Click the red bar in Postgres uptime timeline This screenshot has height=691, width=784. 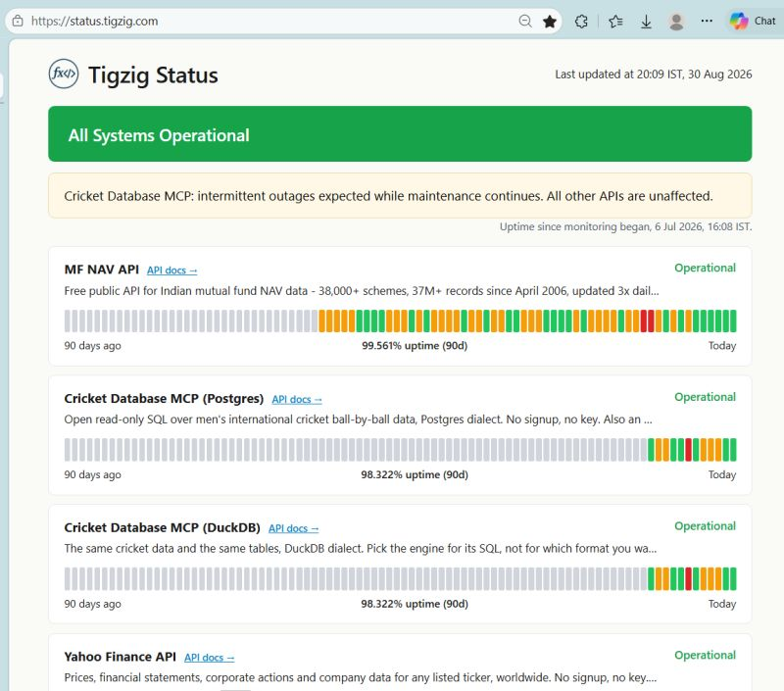[x=689, y=450]
